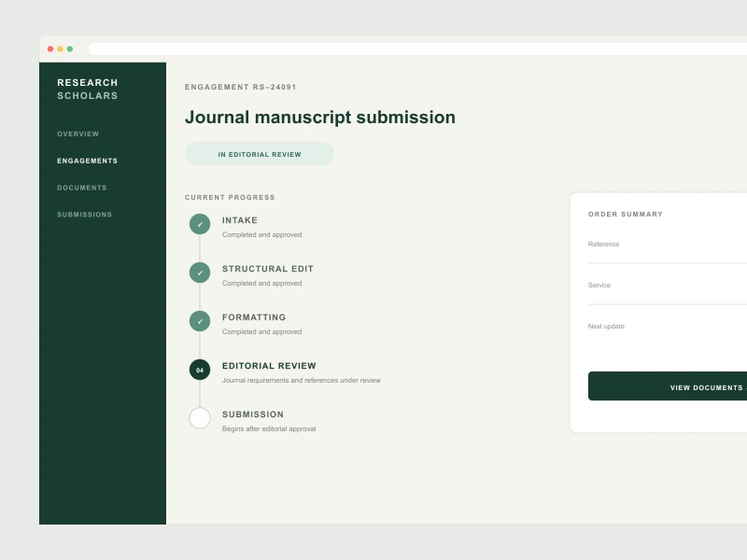747x560 pixels.
Task: Click 'Completed and approved' under Intake
Action: [x=262, y=234]
